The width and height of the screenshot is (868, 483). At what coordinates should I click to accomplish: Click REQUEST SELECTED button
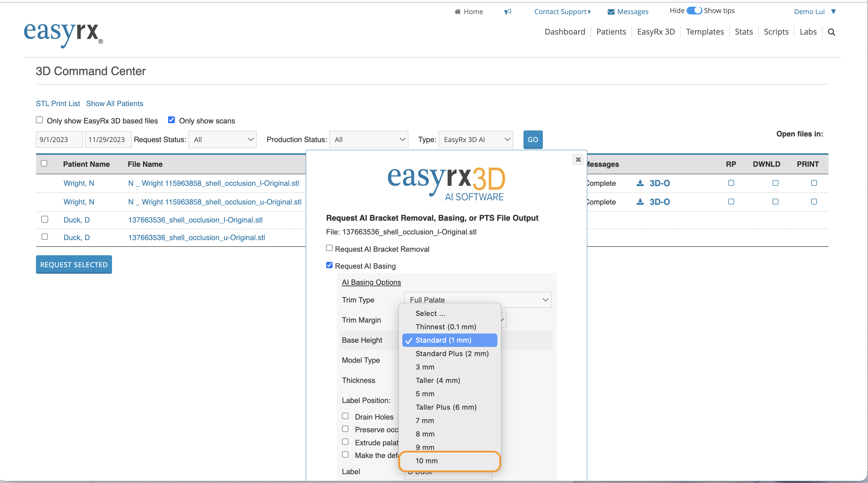tap(74, 264)
